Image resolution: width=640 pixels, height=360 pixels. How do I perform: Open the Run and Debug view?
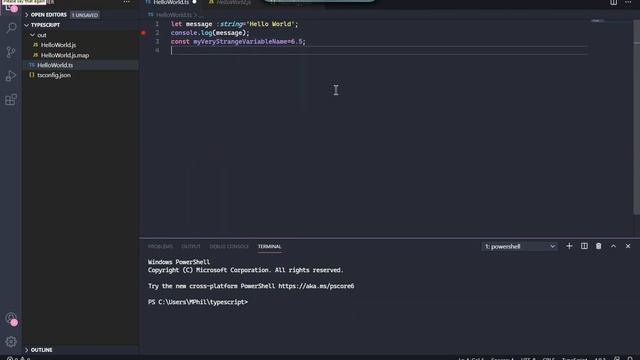(11, 76)
